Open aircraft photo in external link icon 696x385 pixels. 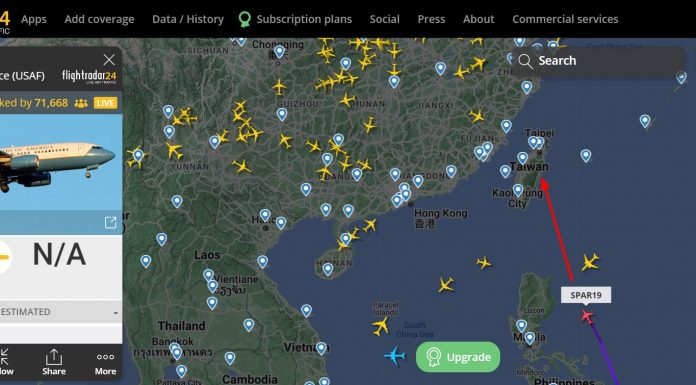click(110, 222)
